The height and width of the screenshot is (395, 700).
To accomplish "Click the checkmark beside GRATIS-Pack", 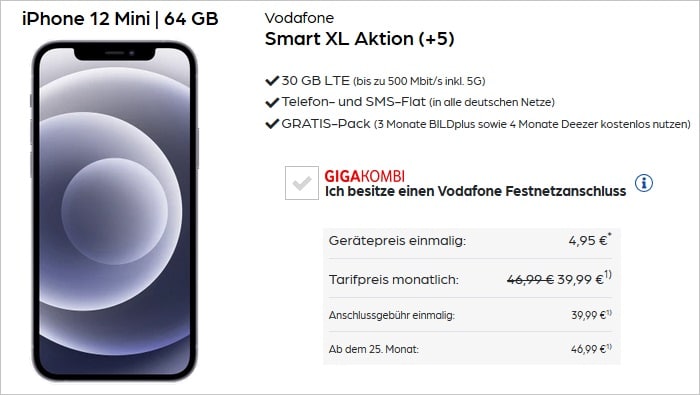I will click(272, 124).
